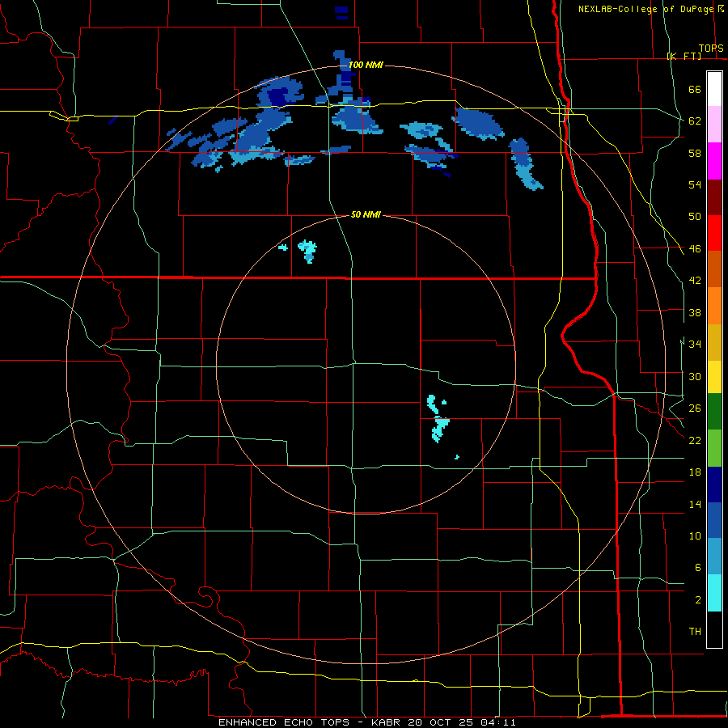Click the legend value '6'

[x=698, y=568]
